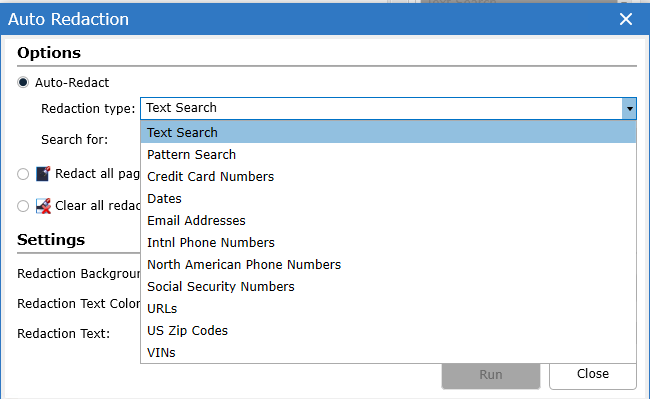Image resolution: width=650 pixels, height=399 pixels.
Task: Select the Auto-Redact radio button
Action: pos(23,82)
